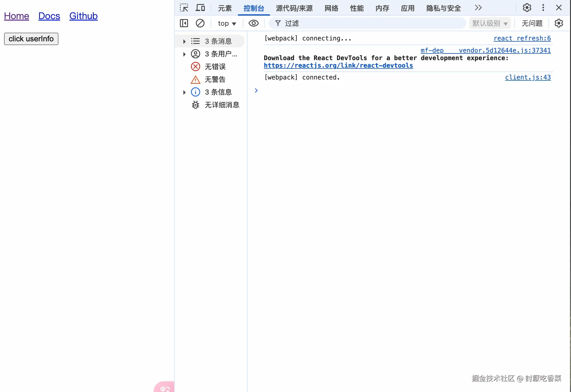Open the 默认级别 log level dropdown
Viewport: 571px width, 392px height.
click(x=489, y=23)
